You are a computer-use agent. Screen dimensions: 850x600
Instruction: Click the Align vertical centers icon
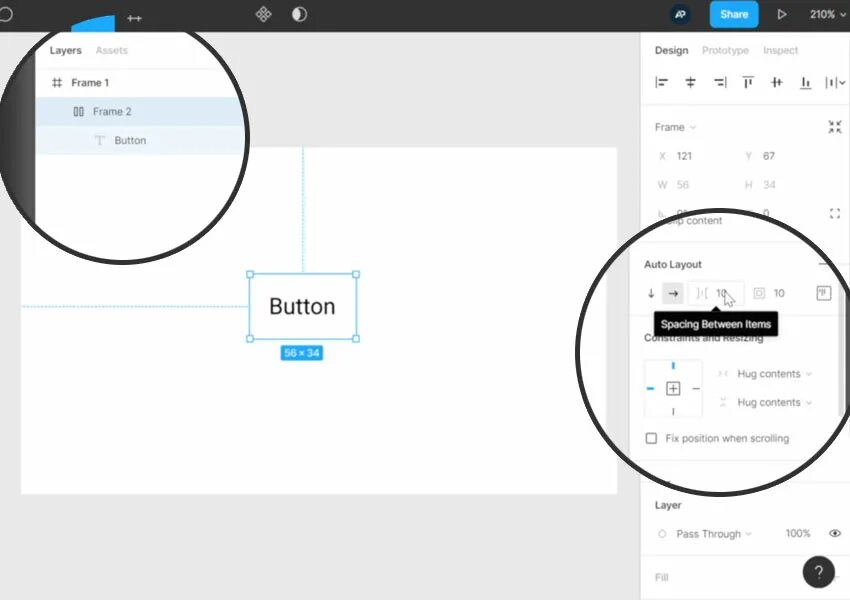pyautogui.click(x=777, y=82)
